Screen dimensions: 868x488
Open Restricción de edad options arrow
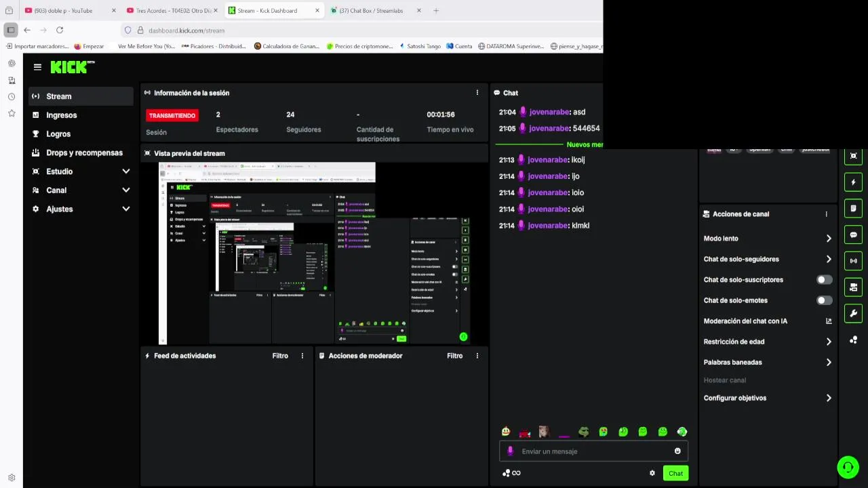(x=829, y=342)
